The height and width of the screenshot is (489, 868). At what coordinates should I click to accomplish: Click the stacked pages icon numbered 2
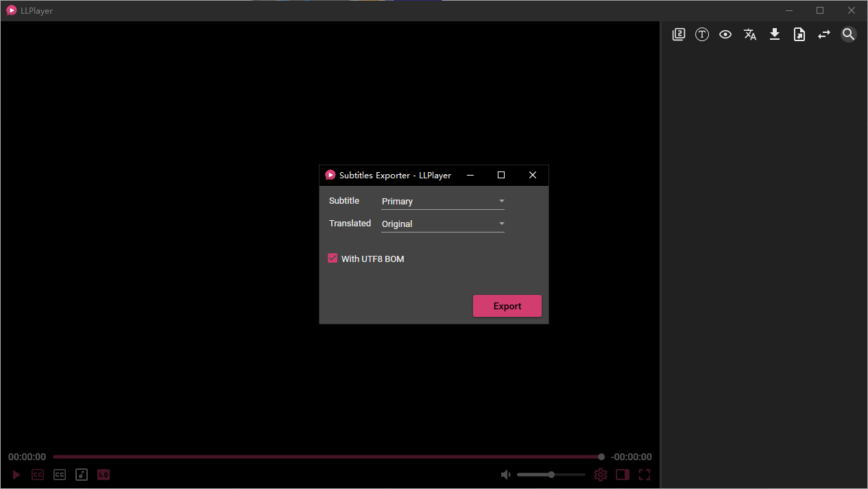click(x=679, y=34)
